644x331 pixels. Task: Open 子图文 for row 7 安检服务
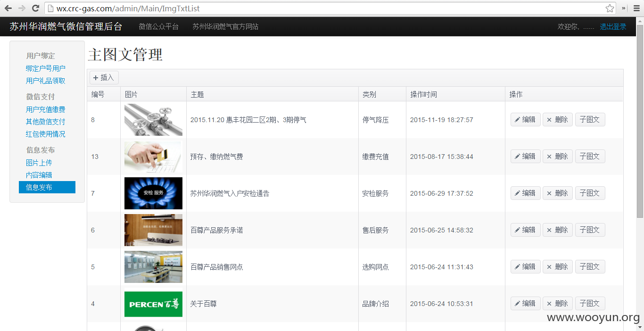[590, 193]
